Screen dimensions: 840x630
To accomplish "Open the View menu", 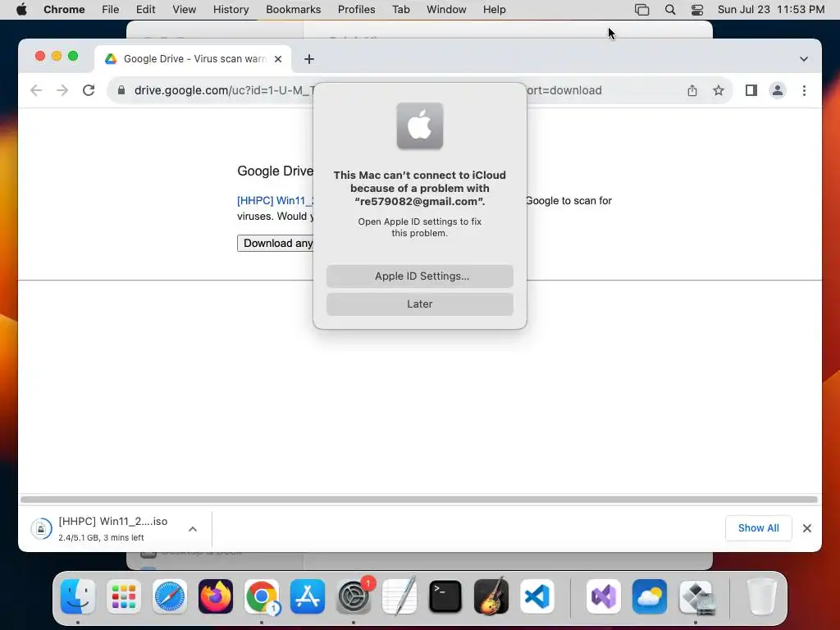I will click(x=184, y=10).
